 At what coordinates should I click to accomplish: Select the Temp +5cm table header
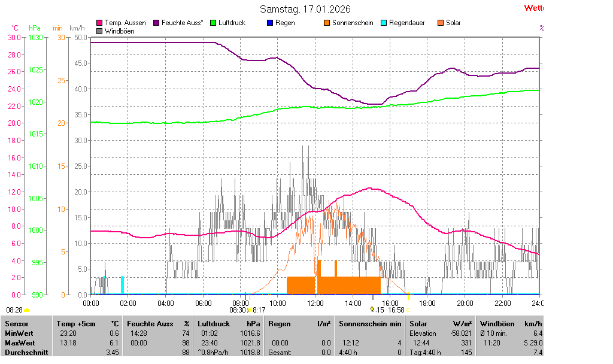point(87,324)
